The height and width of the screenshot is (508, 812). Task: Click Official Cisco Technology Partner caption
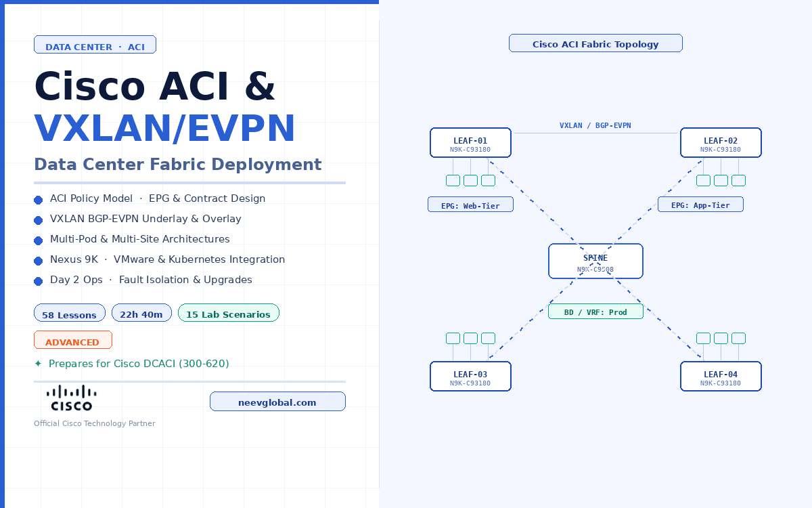point(95,423)
